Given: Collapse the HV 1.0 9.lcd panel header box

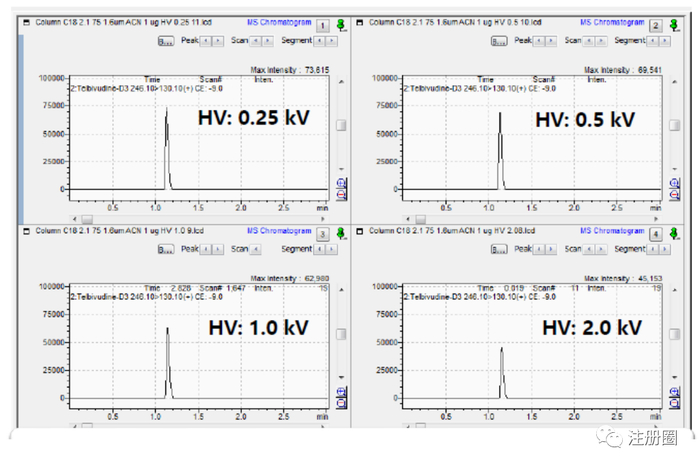Looking at the screenshot, I should (x=26, y=231).
